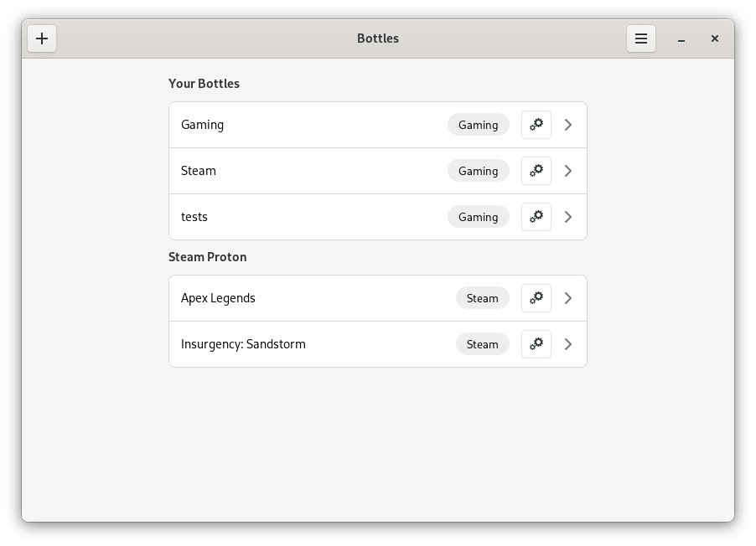Close the Bottles window
The width and height of the screenshot is (756, 546).
coord(715,39)
